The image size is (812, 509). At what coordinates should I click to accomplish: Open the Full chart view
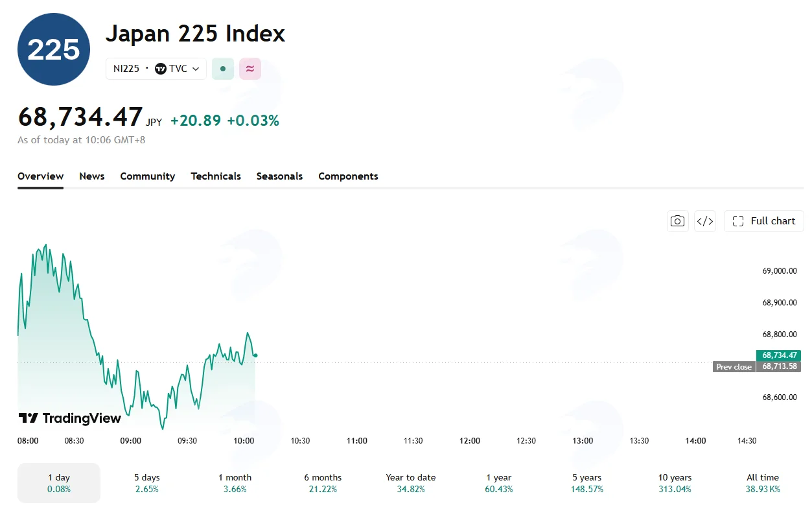764,221
